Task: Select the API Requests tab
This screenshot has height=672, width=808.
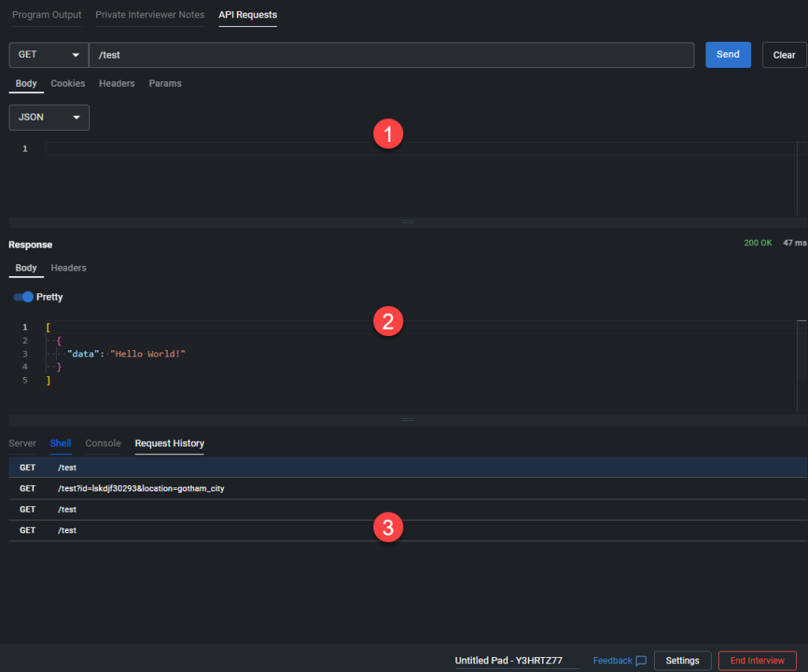Action: 247,14
